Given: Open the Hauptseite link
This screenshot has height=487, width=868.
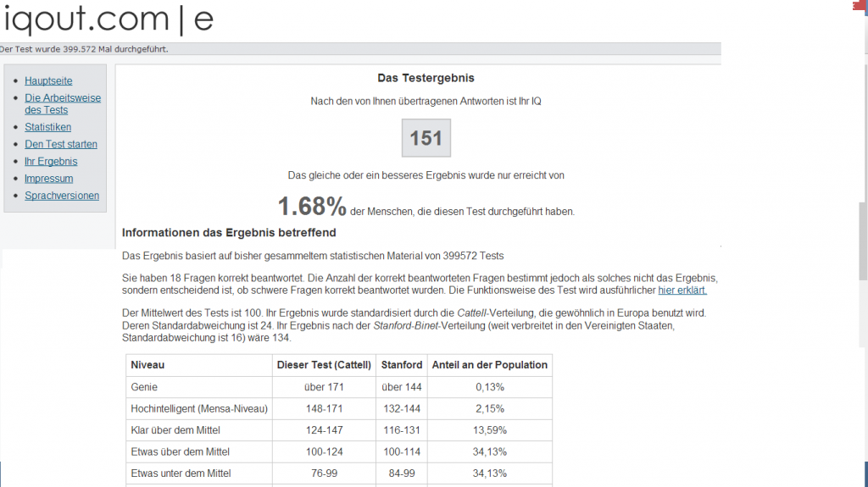Looking at the screenshot, I should coord(48,80).
